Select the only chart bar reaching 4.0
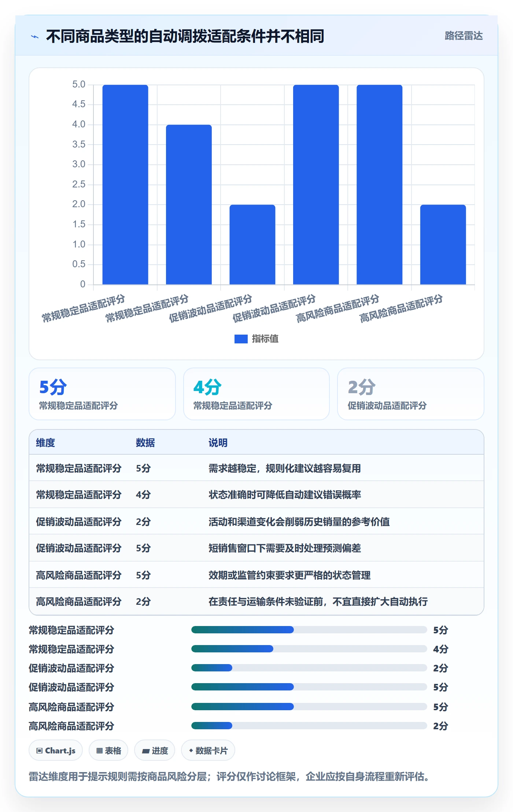 click(189, 204)
